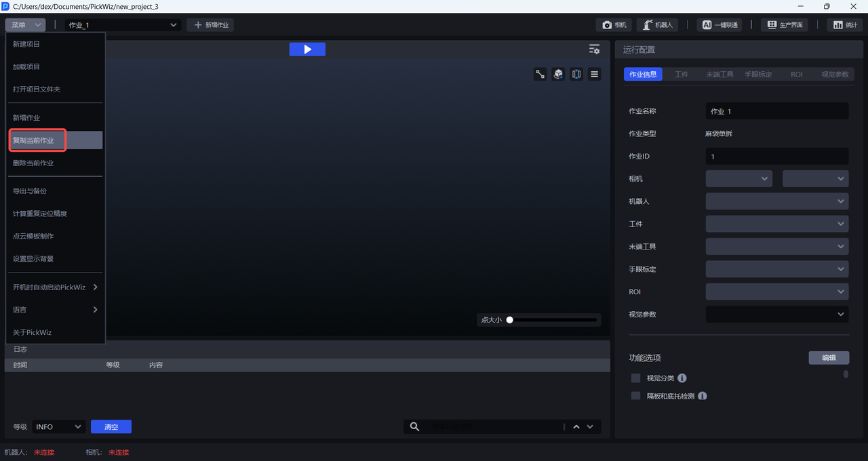Enable the 隔板和底托检测 checkbox
This screenshot has height=461, width=868.
coord(635,396)
